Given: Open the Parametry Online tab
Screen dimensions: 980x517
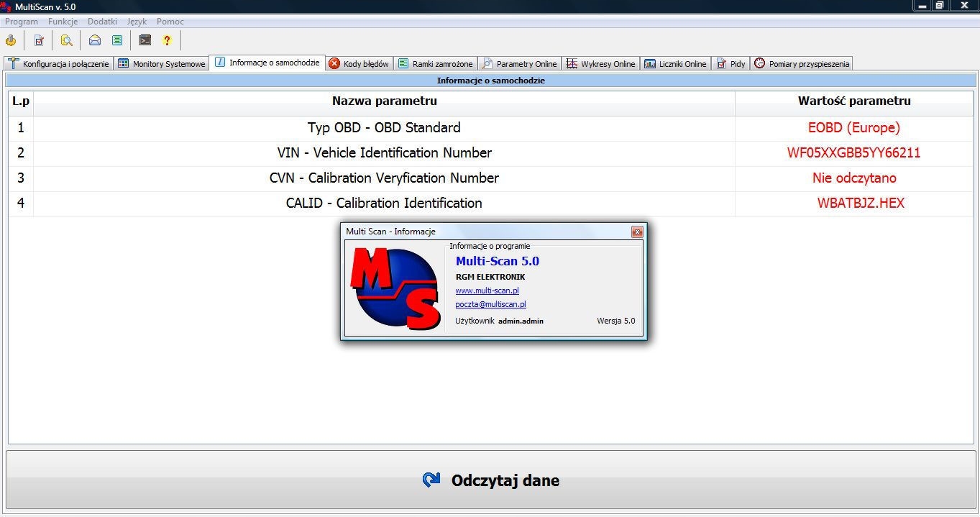Looking at the screenshot, I should coord(519,64).
